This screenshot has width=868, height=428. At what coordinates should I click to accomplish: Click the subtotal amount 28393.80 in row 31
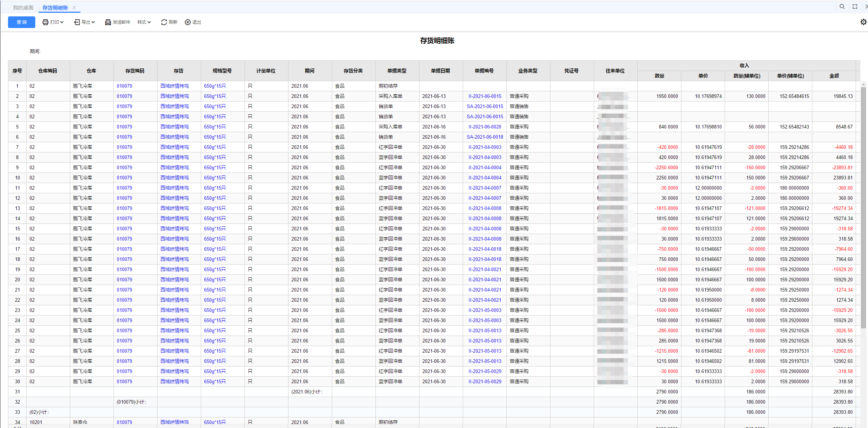834,392
